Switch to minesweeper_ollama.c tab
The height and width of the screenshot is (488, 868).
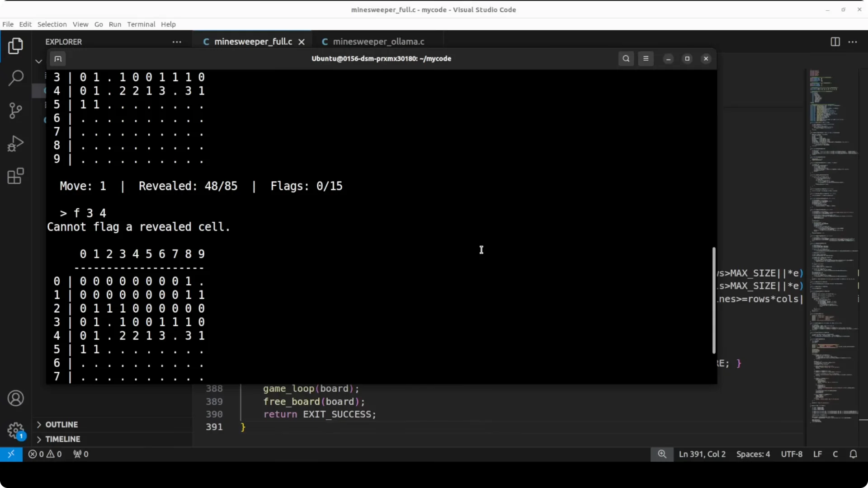[x=378, y=42]
